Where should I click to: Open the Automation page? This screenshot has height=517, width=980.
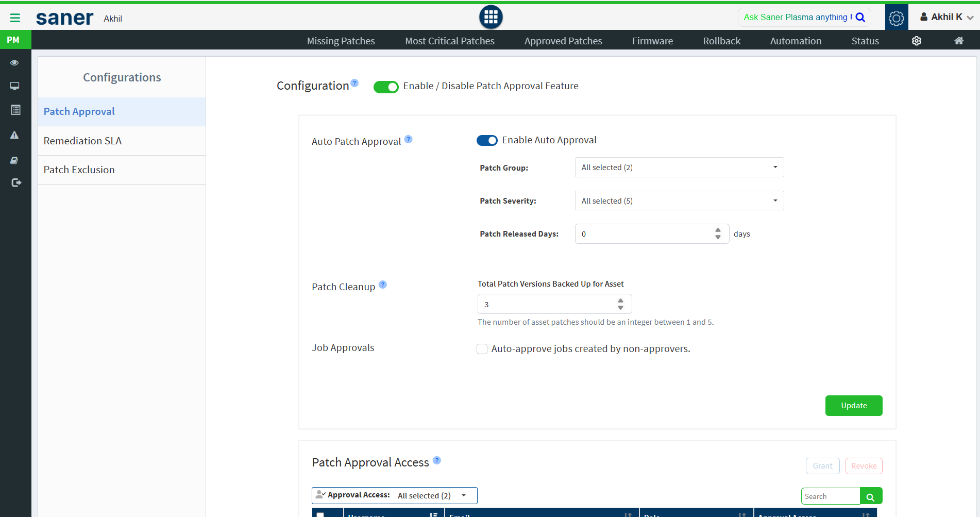[x=796, y=41]
